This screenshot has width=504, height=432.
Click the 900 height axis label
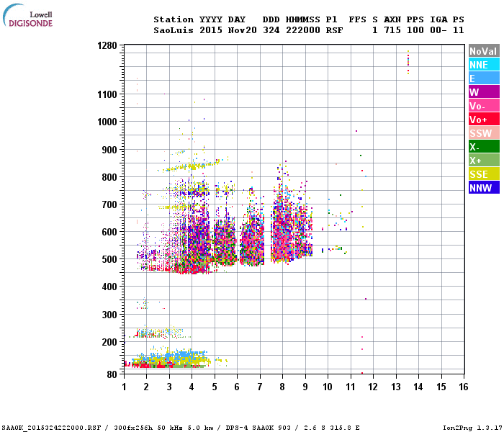point(109,150)
